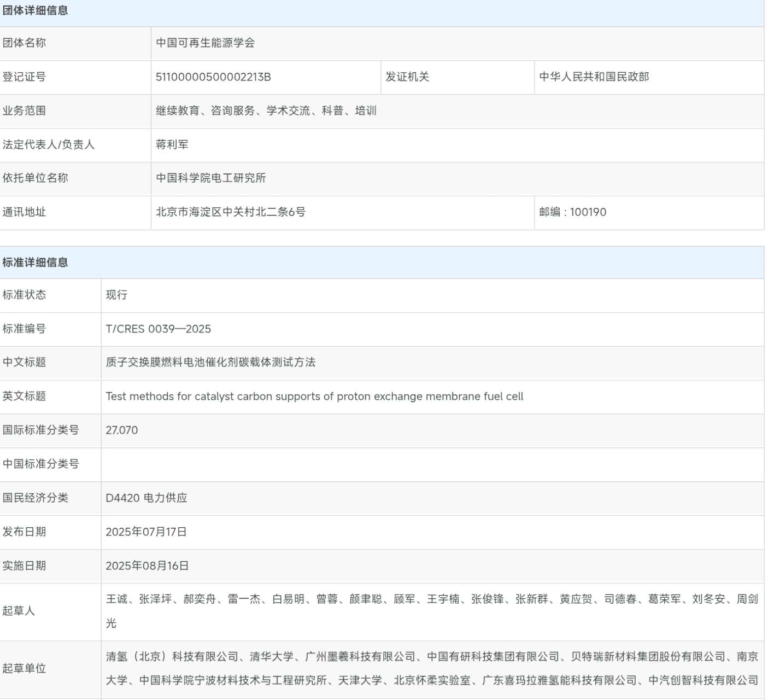Click Chinese title 质子交换膜燃料电池催化剂碳载体测试方法

coord(211,362)
